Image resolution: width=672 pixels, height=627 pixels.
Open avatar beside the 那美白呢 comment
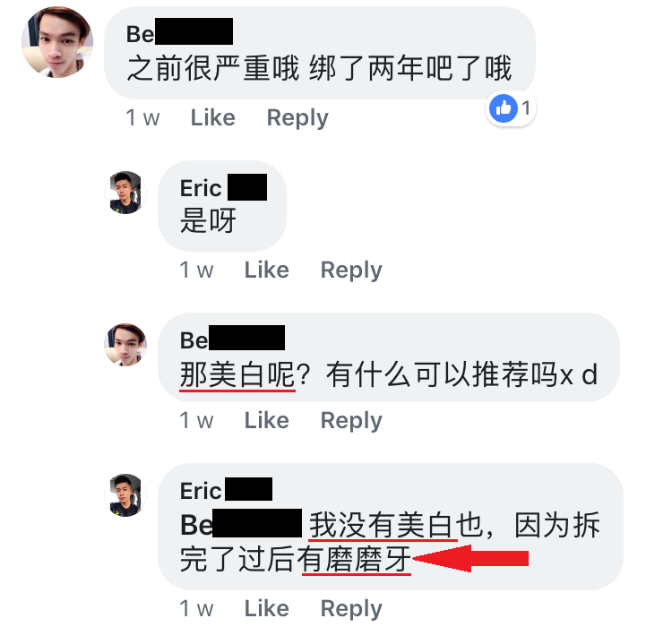coord(125,345)
